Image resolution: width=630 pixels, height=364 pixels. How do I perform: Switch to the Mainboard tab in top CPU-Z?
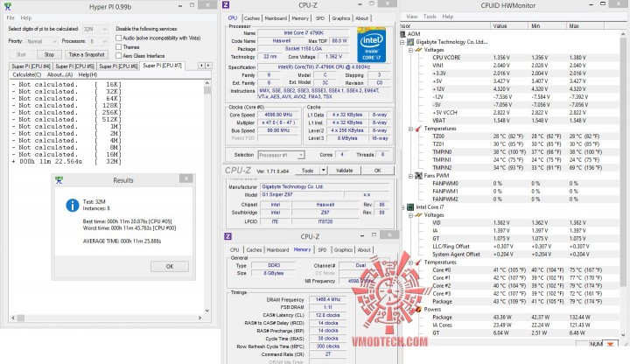click(276, 18)
